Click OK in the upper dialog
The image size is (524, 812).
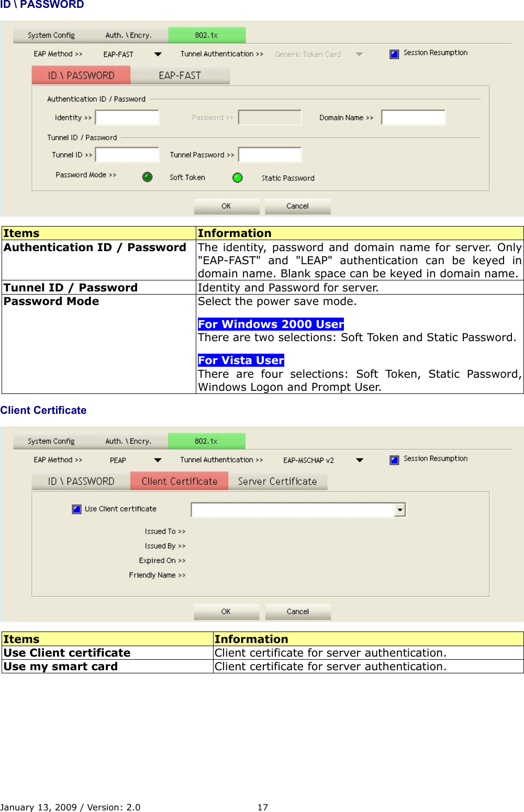click(226, 206)
